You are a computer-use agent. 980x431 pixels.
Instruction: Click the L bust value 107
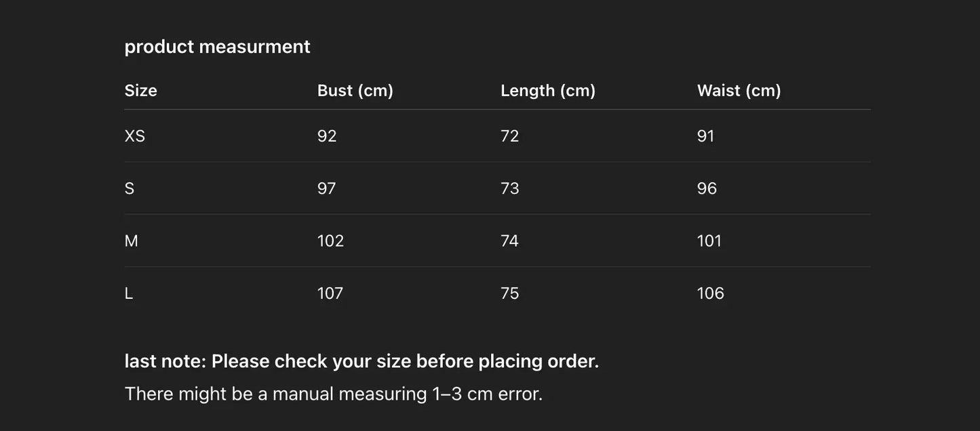tap(330, 293)
